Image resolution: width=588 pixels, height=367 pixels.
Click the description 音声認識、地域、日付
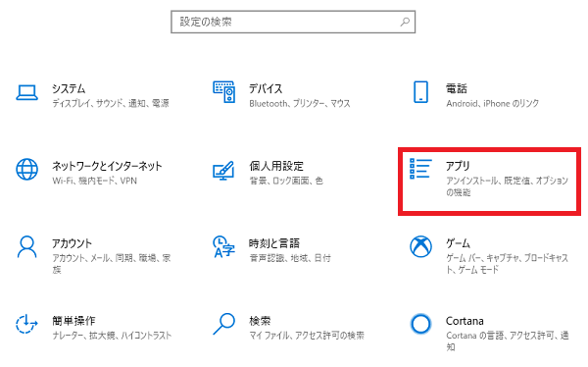[x=290, y=258]
